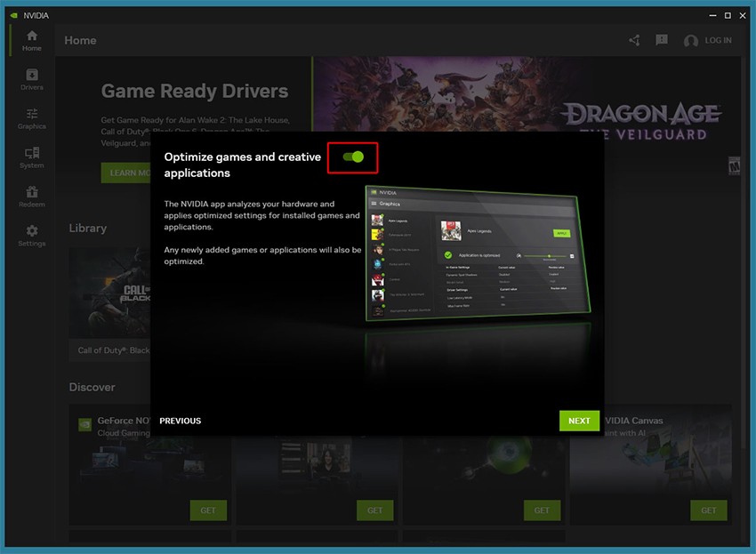
Task: Click GET on the second Discover card
Action: click(x=374, y=510)
